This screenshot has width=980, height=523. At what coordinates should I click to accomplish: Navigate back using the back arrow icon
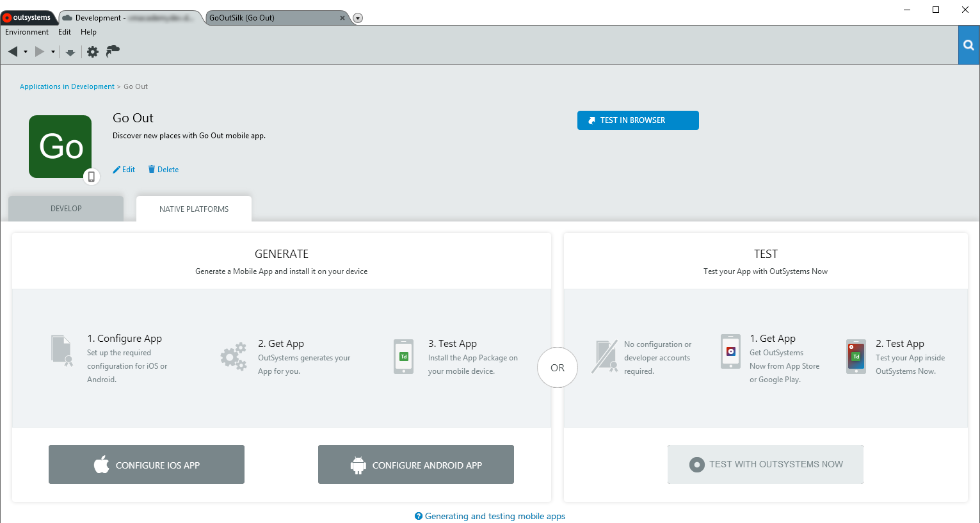coord(13,51)
